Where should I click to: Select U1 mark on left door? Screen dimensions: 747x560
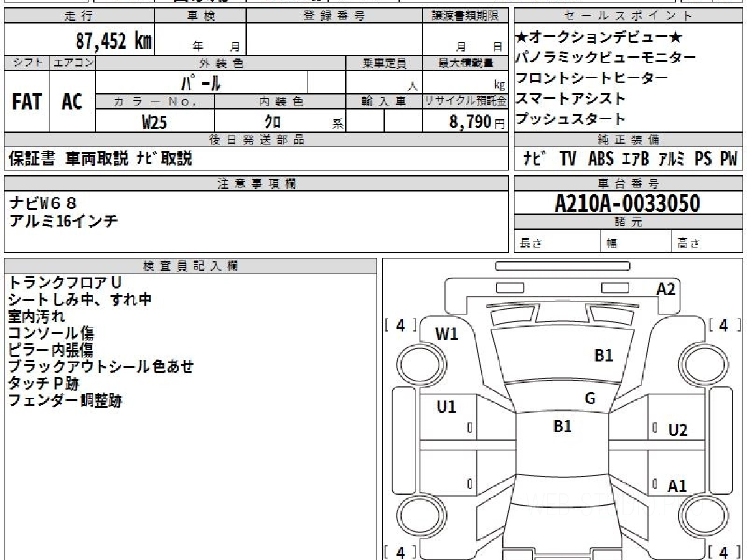[446, 407]
